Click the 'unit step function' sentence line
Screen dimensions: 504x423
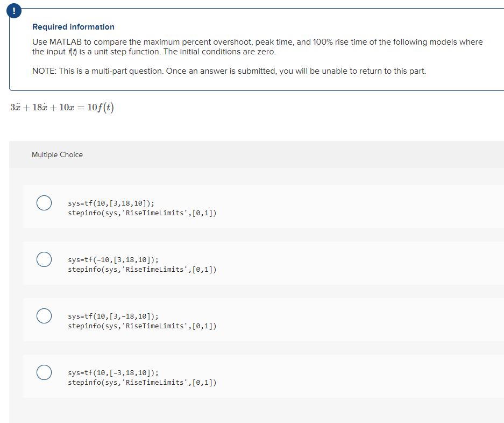click(154, 52)
